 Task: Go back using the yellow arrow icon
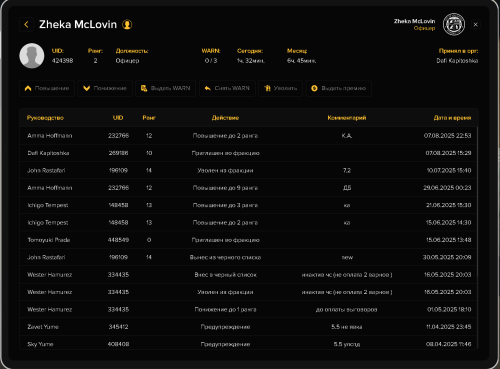click(x=26, y=24)
